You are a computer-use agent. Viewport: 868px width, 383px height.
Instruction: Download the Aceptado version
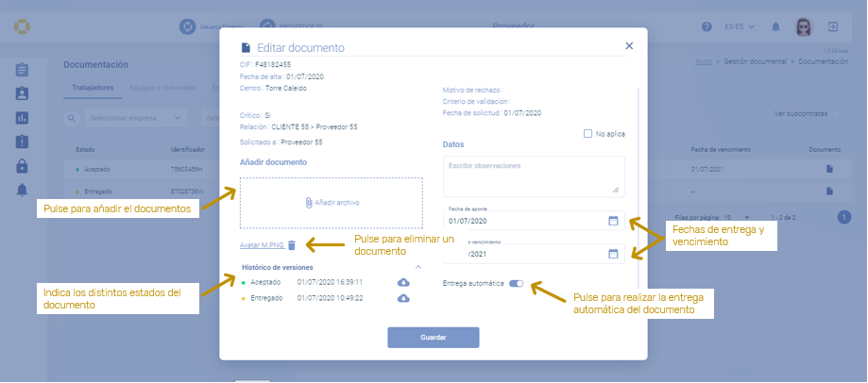[x=404, y=282]
